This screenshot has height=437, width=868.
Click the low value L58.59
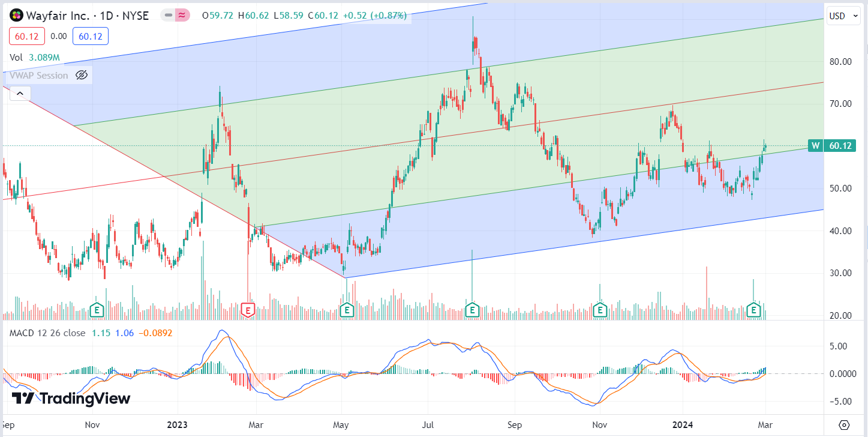pyautogui.click(x=289, y=16)
